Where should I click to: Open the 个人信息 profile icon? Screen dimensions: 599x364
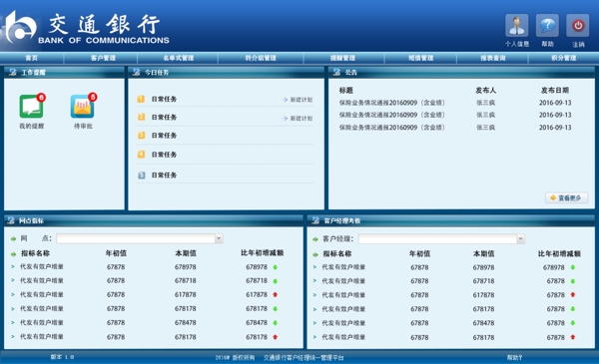516,25
